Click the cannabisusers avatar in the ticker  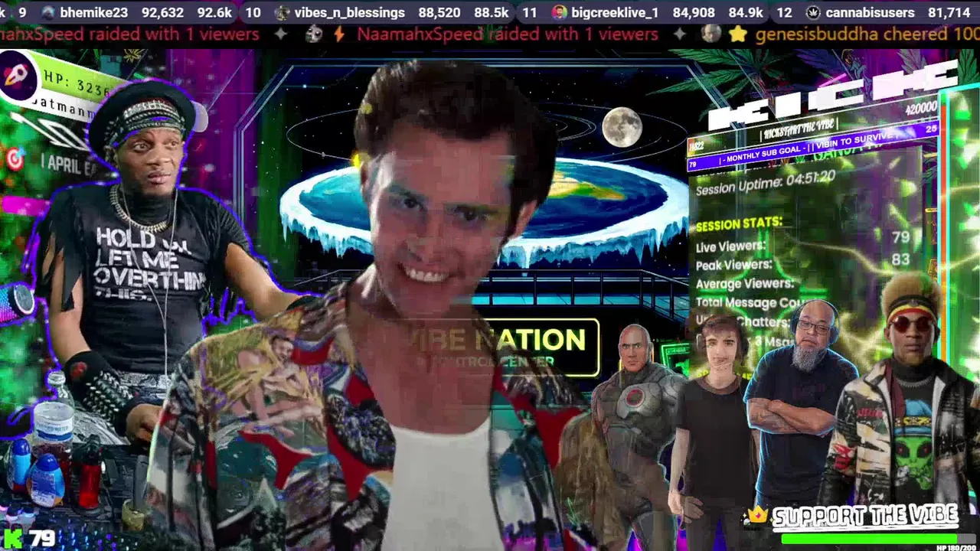pos(814,12)
